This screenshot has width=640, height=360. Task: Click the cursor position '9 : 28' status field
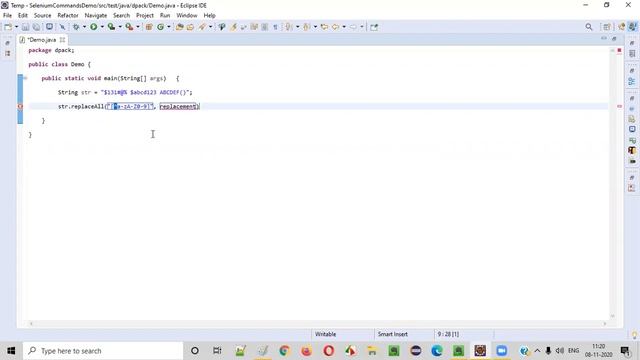tap(448, 334)
